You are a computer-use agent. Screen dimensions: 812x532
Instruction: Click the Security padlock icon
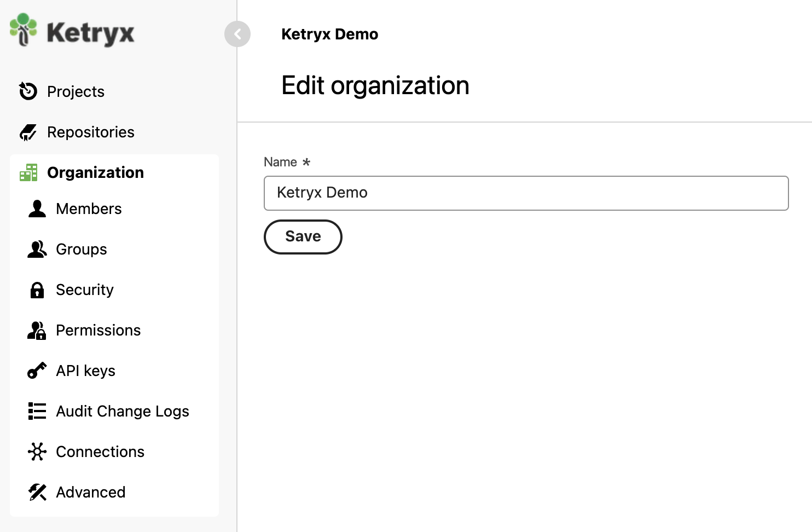click(x=37, y=290)
